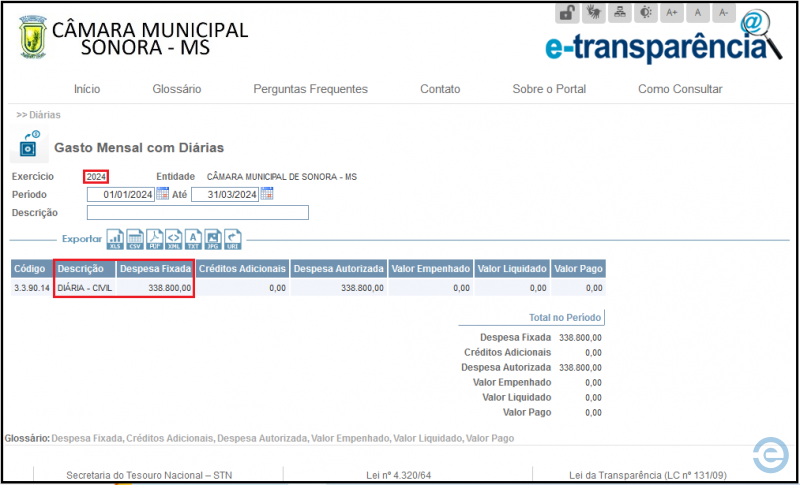Image resolution: width=800 pixels, height=485 pixels.
Task: Select code cell 3.3.90.14
Action: pos(32,288)
